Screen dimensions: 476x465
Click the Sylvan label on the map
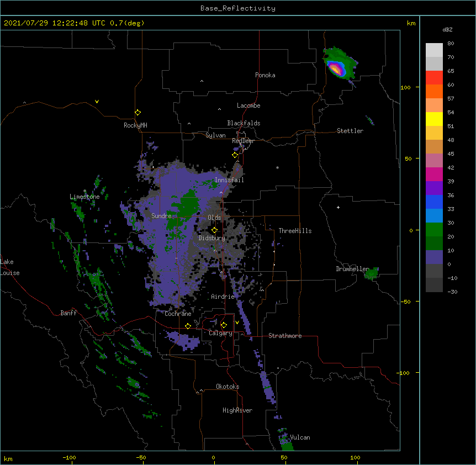coord(215,135)
